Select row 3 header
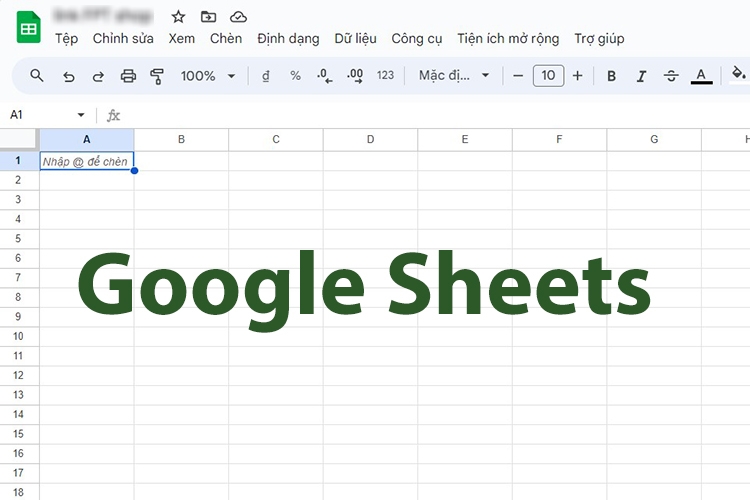Screen dimensions: 750x500 tap(19, 200)
